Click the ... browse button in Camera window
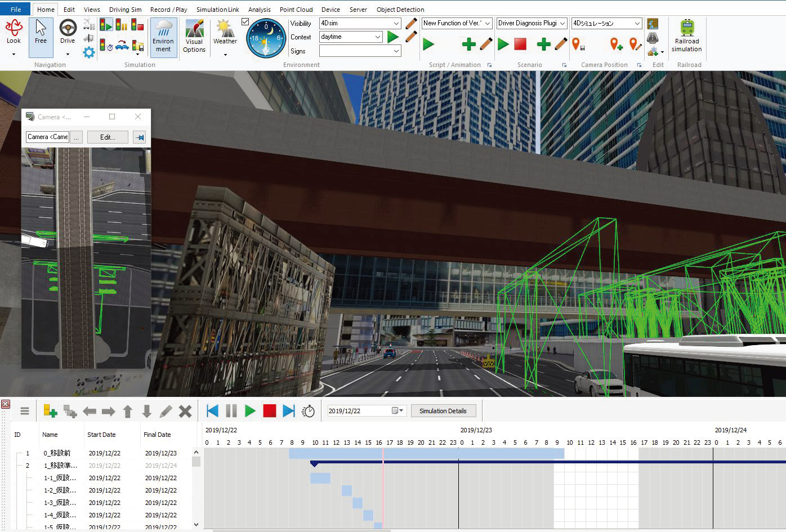786x532 pixels. point(77,137)
